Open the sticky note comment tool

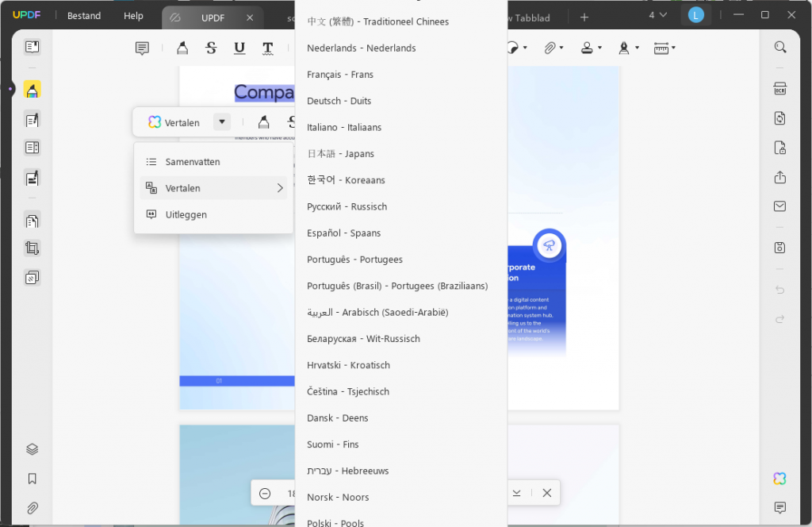point(142,48)
